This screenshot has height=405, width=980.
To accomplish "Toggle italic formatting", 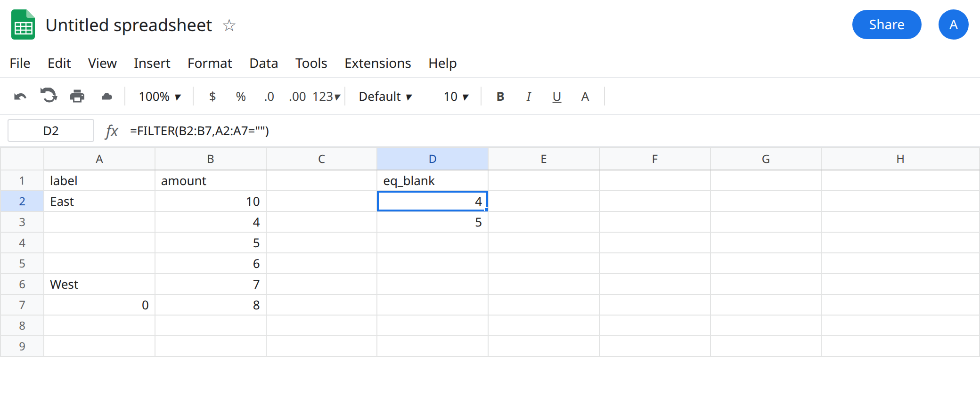I will [529, 97].
